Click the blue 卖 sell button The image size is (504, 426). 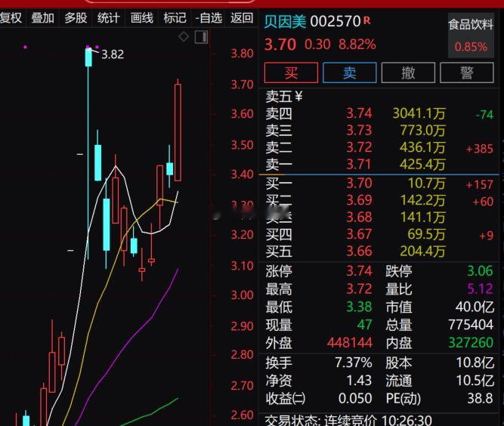coord(350,73)
